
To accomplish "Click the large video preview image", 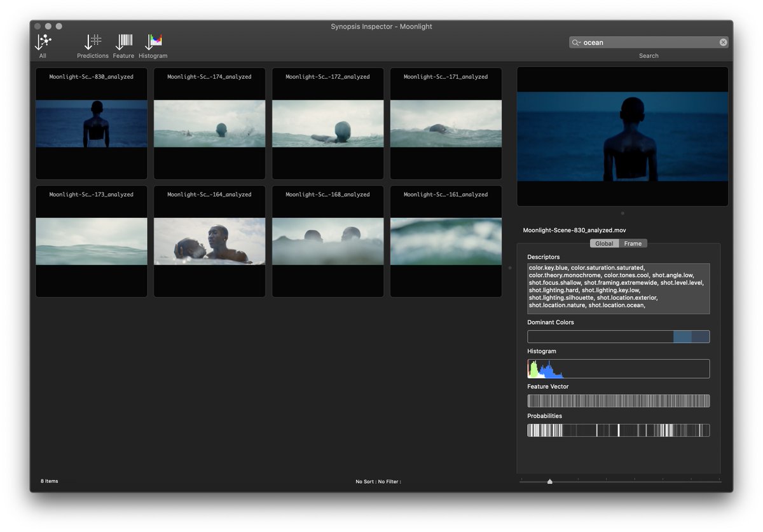I will tap(622, 137).
